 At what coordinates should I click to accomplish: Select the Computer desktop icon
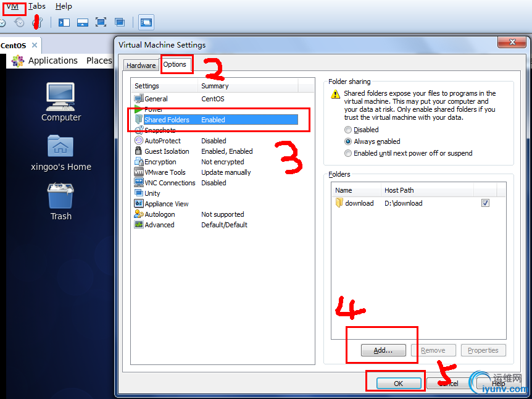click(x=61, y=102)
